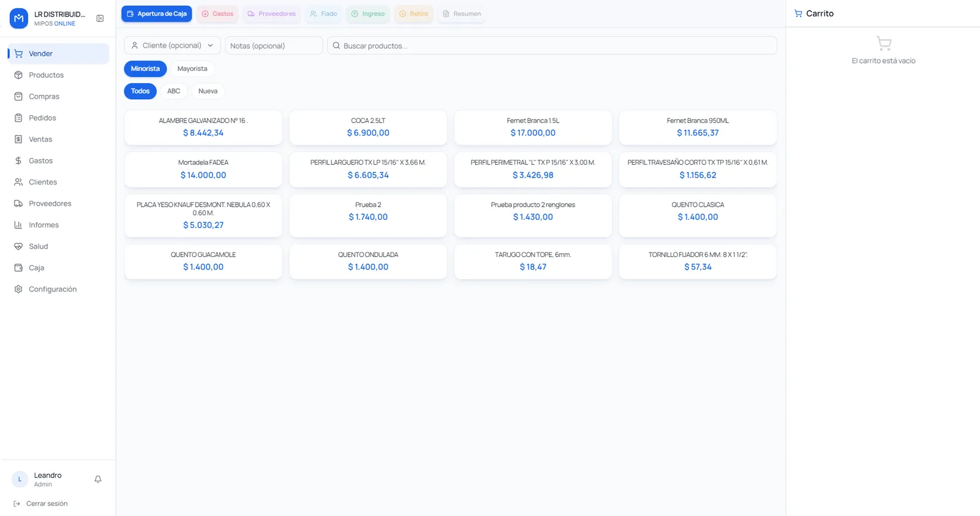Filter products by ABC category

point(174,91)
